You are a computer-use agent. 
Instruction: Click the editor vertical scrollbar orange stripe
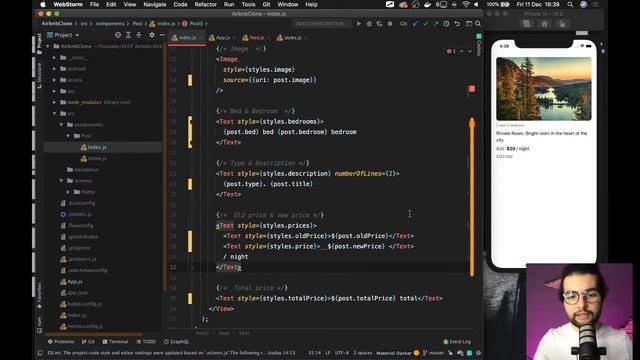coord(472,197)
